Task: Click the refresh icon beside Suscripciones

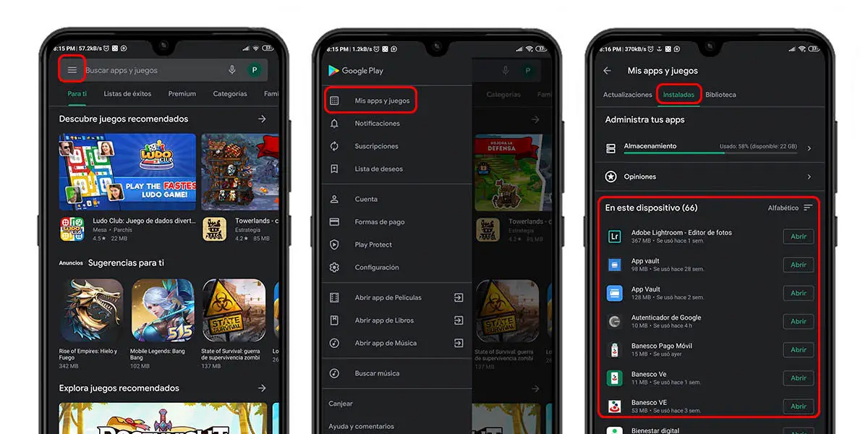Action: [334, 146]
